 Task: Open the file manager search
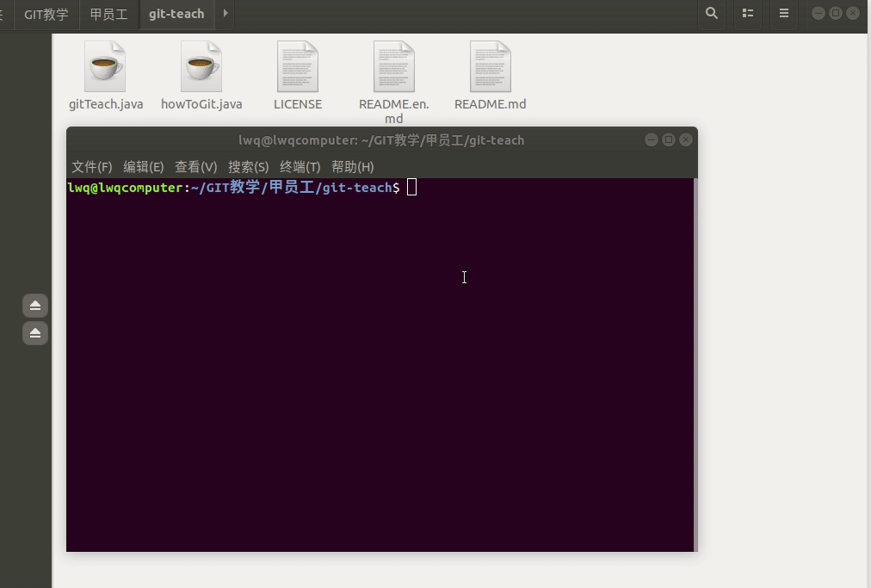click(x=711, y=13)
